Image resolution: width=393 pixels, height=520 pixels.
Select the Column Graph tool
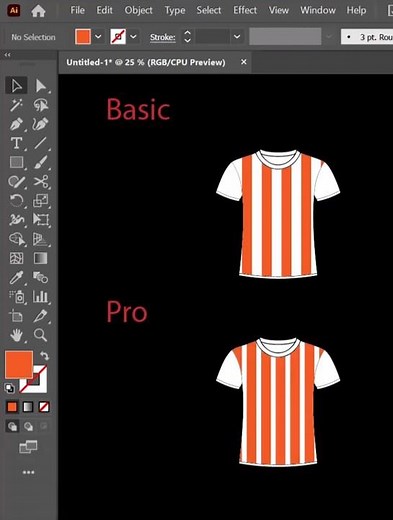coord(41,296)
